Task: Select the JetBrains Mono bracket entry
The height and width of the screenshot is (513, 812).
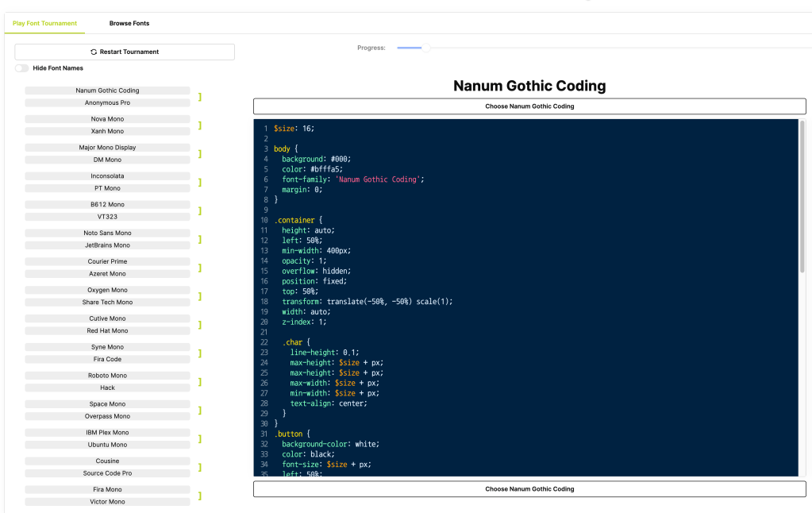Action: (x=107, y=245)
